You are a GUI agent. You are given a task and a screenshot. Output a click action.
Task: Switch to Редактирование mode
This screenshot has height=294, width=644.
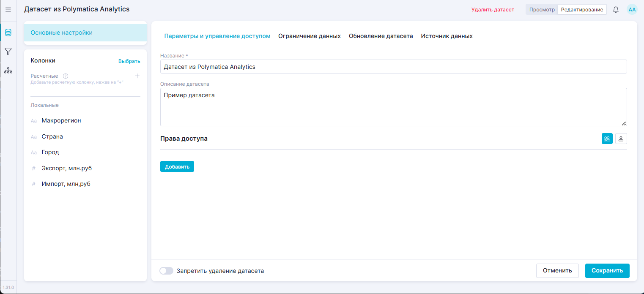582,9
